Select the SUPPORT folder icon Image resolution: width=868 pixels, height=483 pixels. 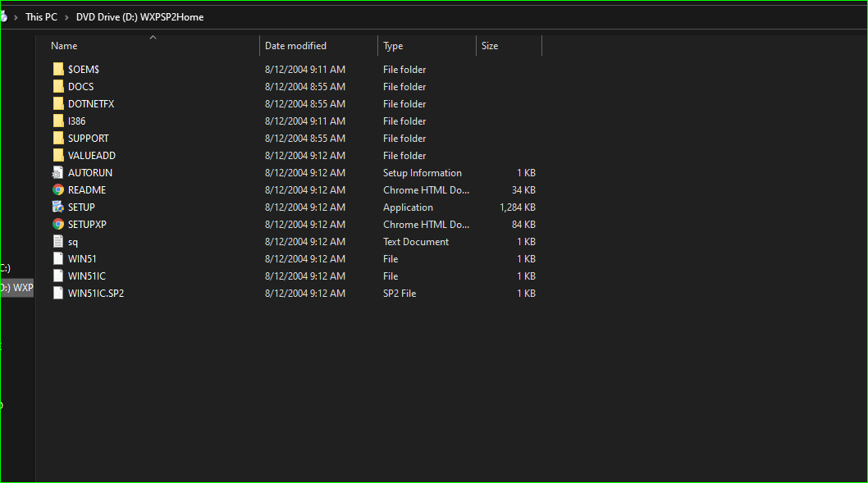[x=58, y=138]
